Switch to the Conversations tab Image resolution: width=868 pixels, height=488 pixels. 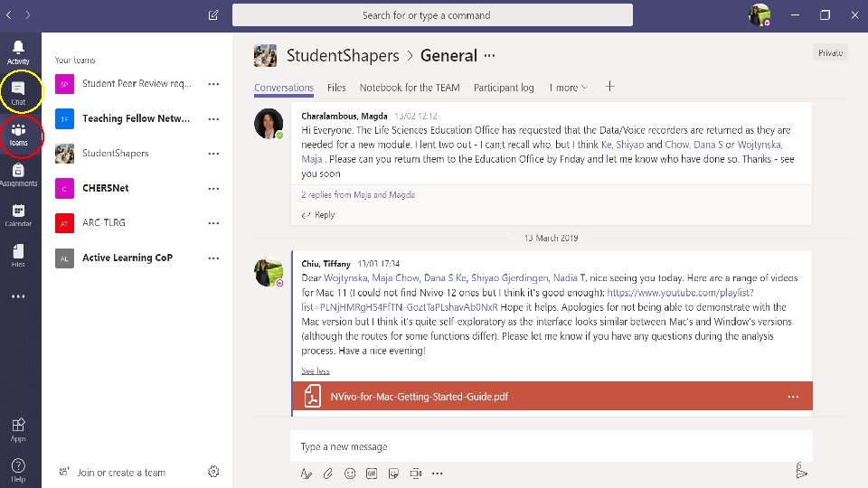tap(284, 88)
